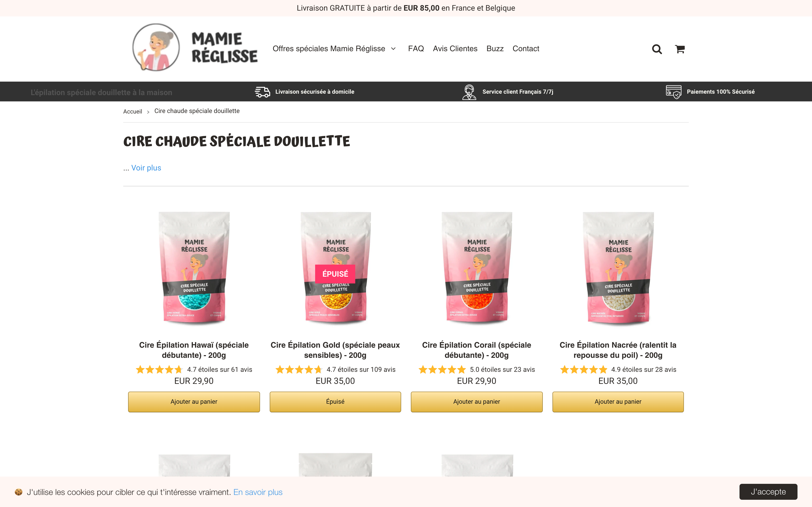Click the Mamie Réglisse grandma logo
This screenshot has height=507, width=812.
pyautogui.click(x=195, y=47)
